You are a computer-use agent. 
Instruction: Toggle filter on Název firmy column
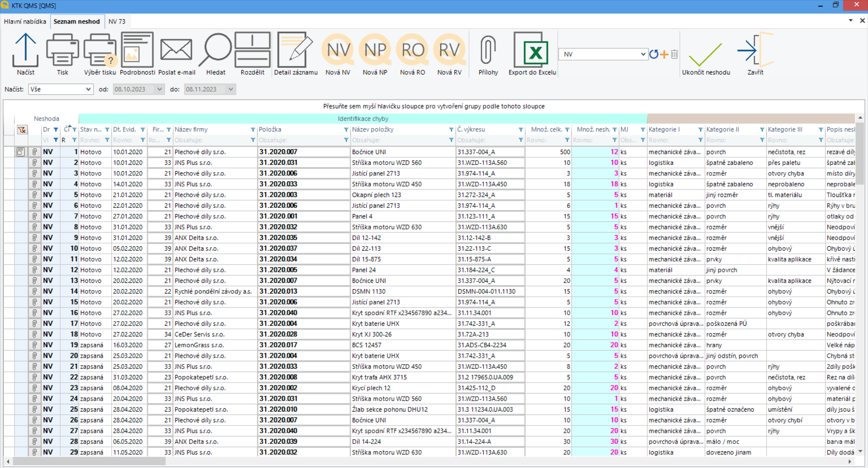click(253, 130)
